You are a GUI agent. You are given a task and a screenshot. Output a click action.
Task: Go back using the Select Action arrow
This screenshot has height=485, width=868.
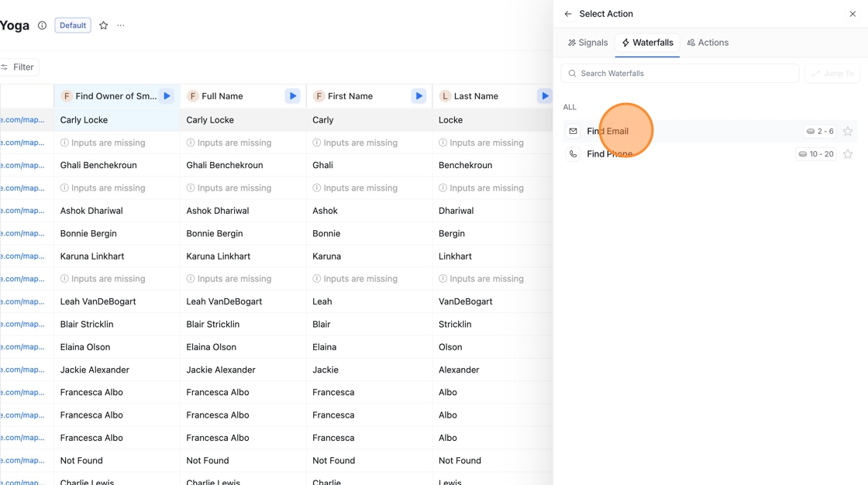(x=568, y=14)
